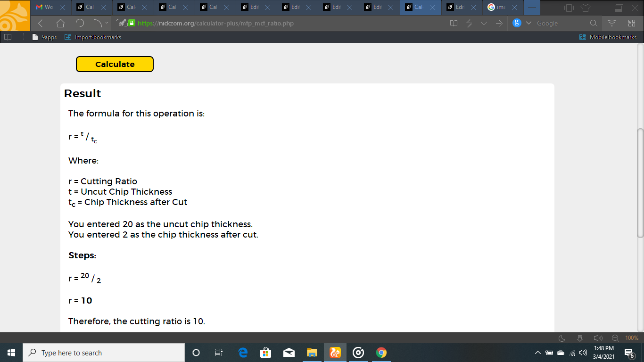Click the OneDrive cloud tray icon
This screenshot has width=644, height=362.
561,353
